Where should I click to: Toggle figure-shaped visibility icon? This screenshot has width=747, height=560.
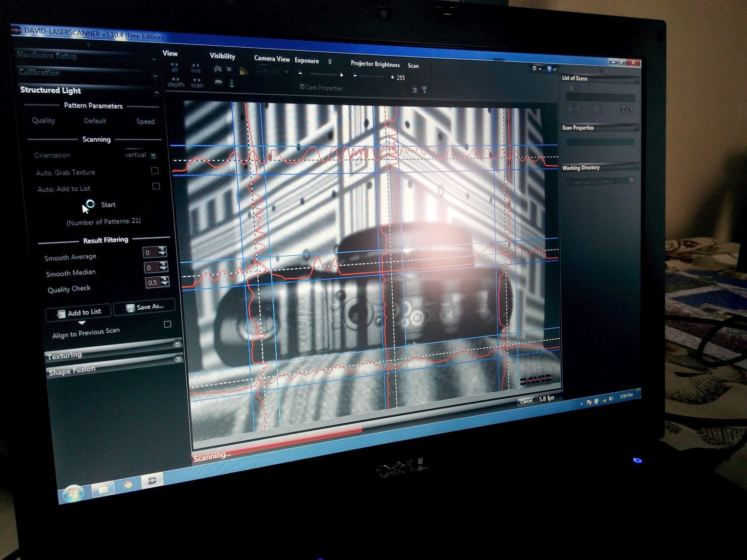pos(232,84)
